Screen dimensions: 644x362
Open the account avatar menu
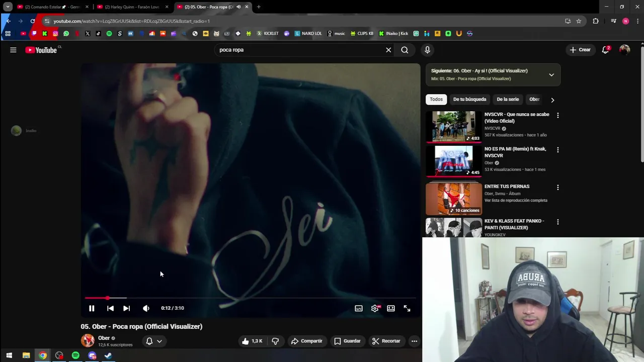(624, 50)
